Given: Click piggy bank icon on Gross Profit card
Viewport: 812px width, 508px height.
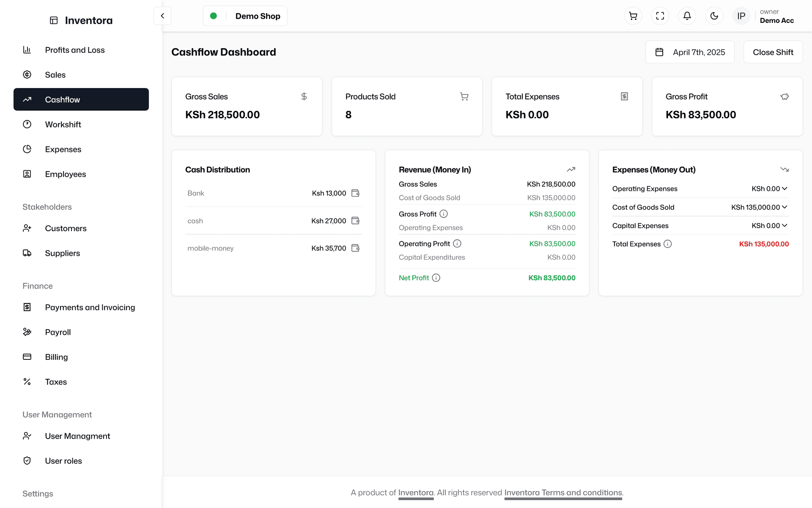Looking at the screenshot, I should [x=785, y=97].
